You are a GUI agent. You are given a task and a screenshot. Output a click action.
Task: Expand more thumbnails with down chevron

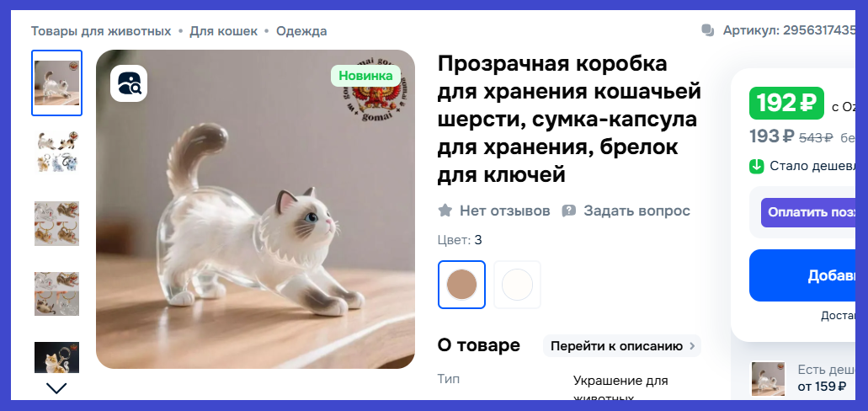56,388
